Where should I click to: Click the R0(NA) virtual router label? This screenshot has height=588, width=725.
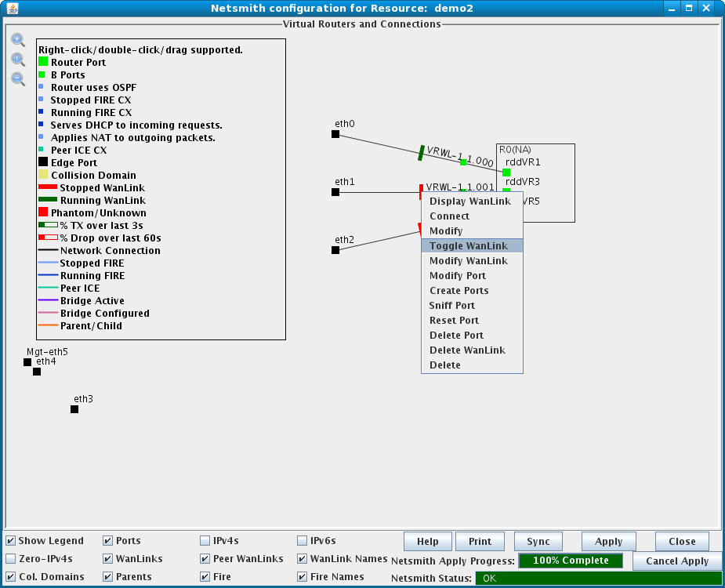[x=515, y=150]
